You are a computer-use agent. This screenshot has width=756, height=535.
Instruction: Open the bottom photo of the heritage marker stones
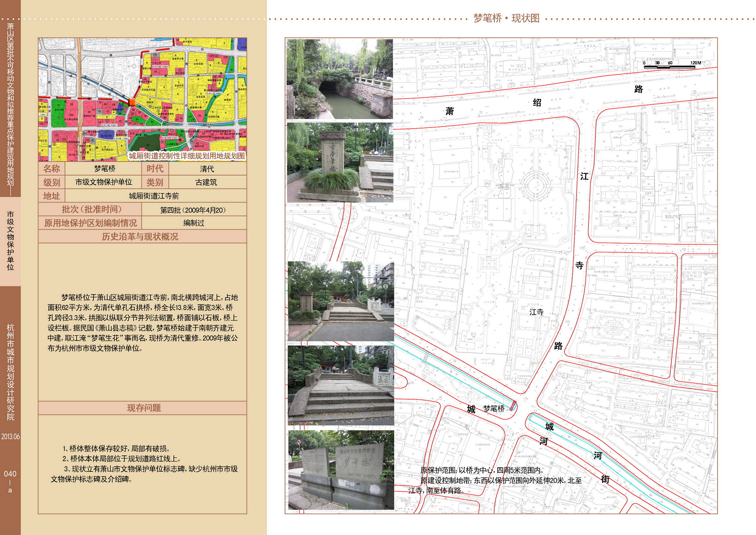point(341,470)
